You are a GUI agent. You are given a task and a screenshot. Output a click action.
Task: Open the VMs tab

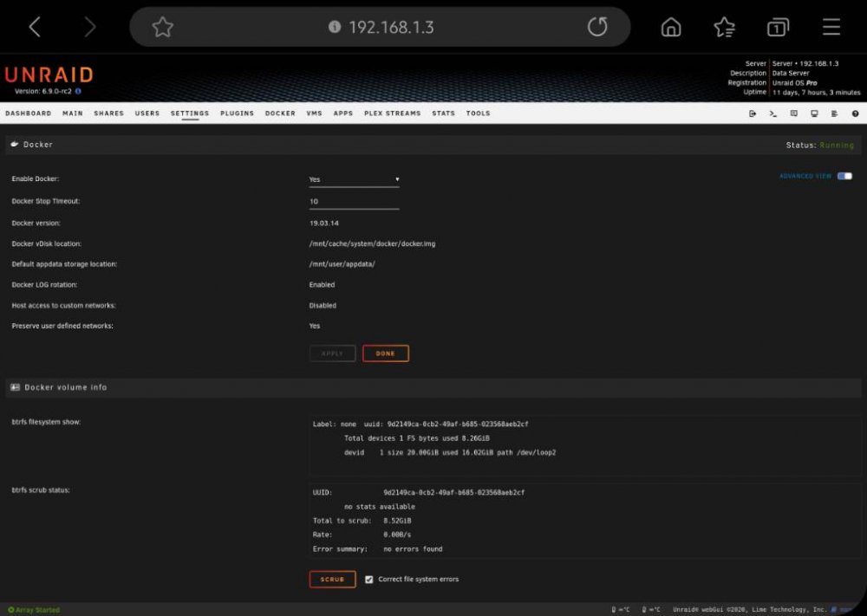314,113
